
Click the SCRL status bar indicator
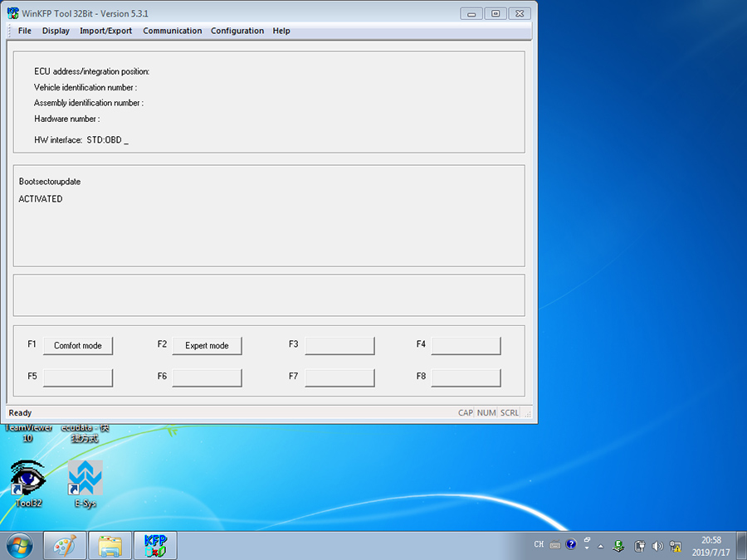pos(510,413)
